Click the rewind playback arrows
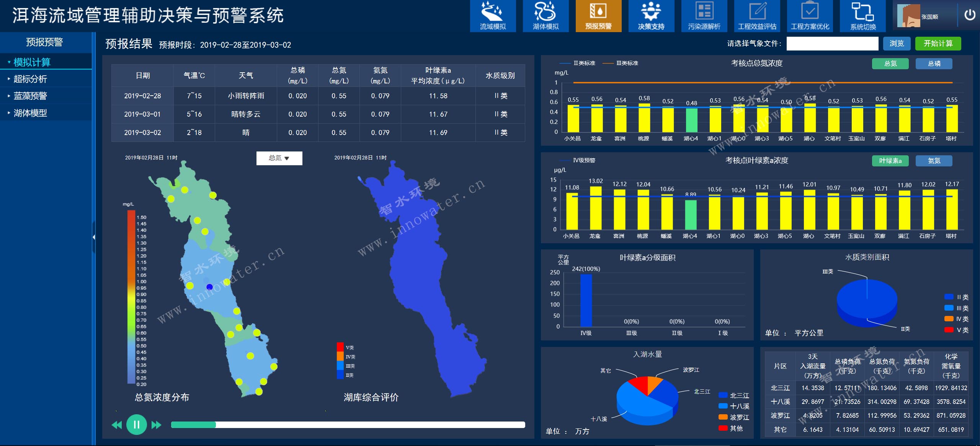Viewport: 980px width, 446px height. pos(116,425)
